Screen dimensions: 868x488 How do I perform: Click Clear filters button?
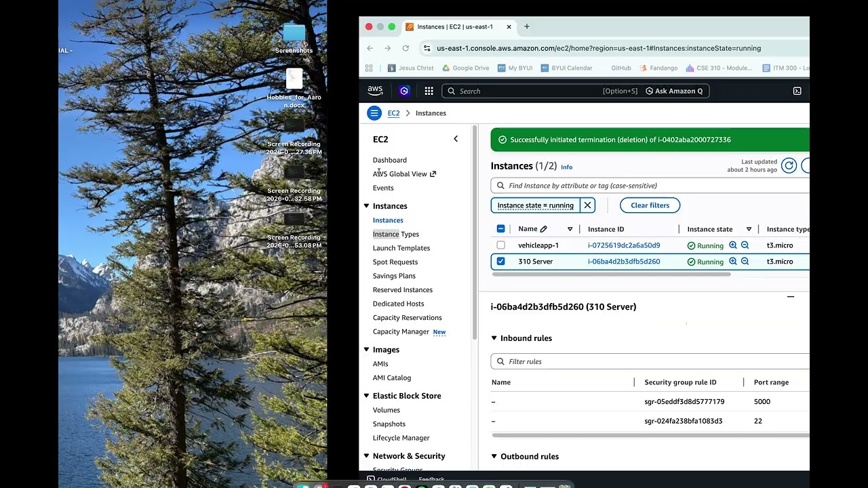(x=650, y=205)
